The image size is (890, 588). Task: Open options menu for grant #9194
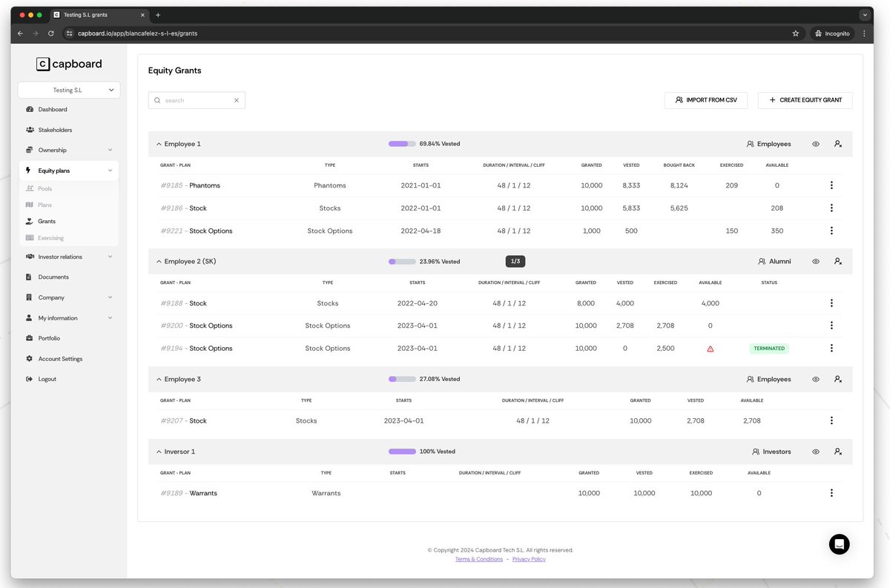(831, 348)
